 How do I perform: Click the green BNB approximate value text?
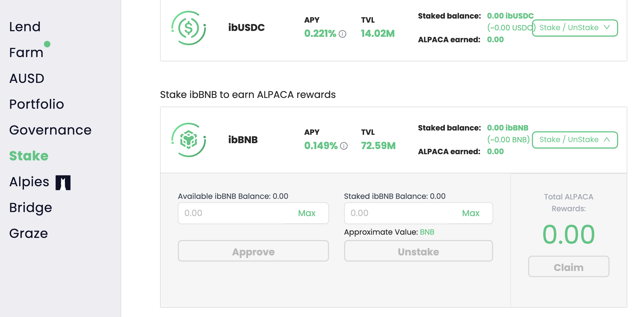tap(427, 232)
